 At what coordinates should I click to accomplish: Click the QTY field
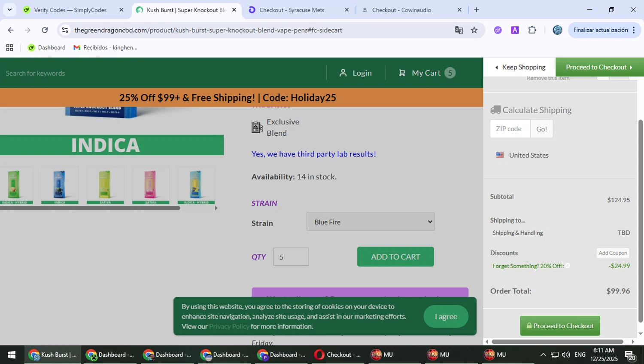(x=291, y=257)
